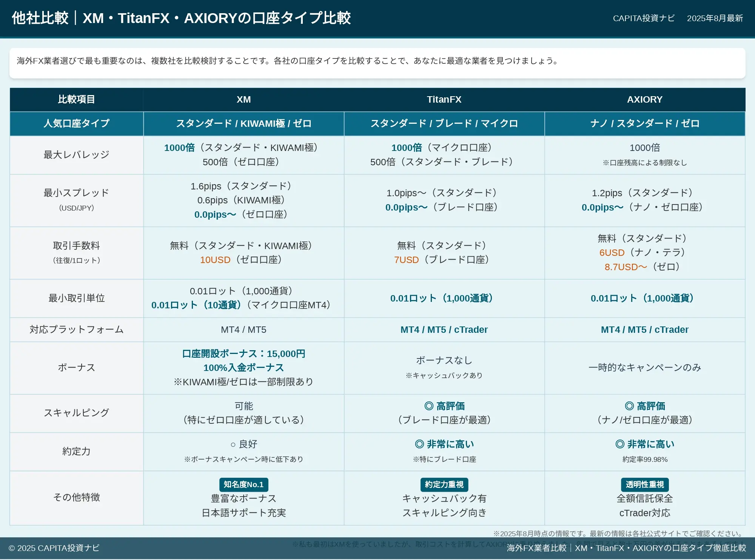Click the XM column header
The height and width of the screenshot is (560, 755).
(243, 100)
